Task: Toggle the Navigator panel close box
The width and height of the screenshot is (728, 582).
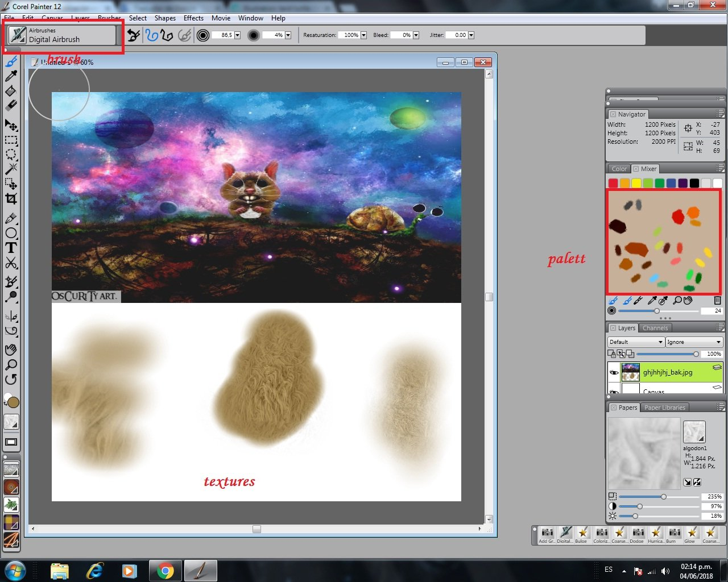Action: pyautogui.click(x=613, y=114)
